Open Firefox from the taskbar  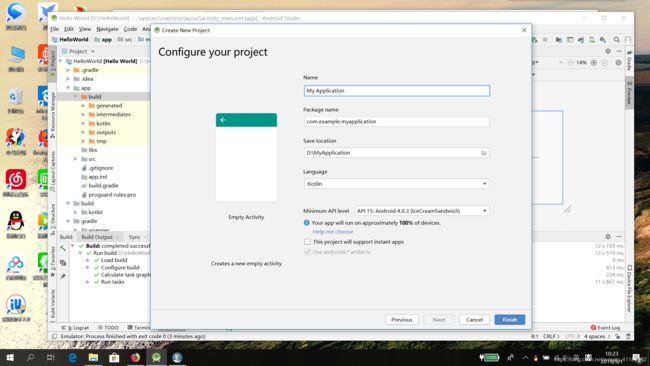point(135,357)
